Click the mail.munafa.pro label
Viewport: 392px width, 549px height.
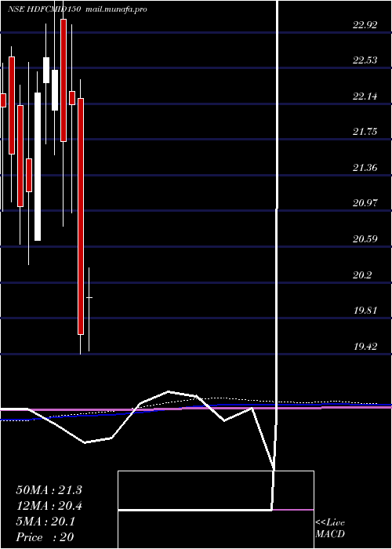115,9
